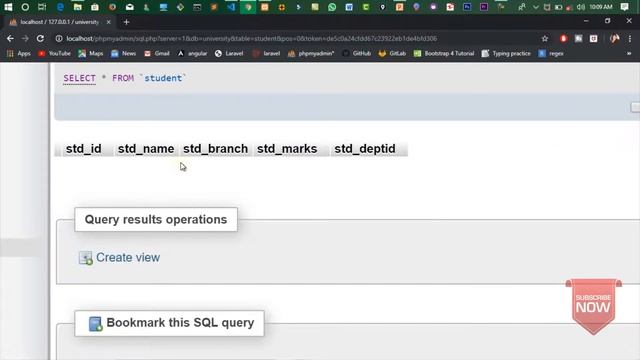640x360 pixels.
Task: Click the browser forward arrow
Action: (x=25, y=38)
